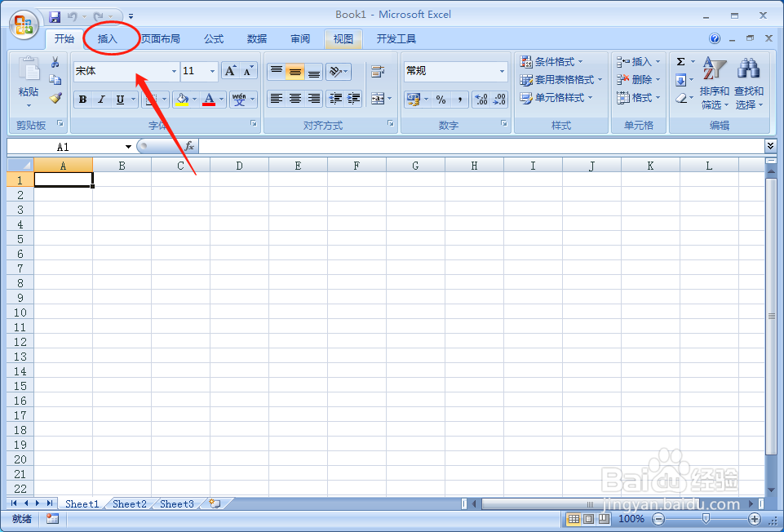784x532 pixels.
Task: Apply red font color A
Action: [209, 100]
